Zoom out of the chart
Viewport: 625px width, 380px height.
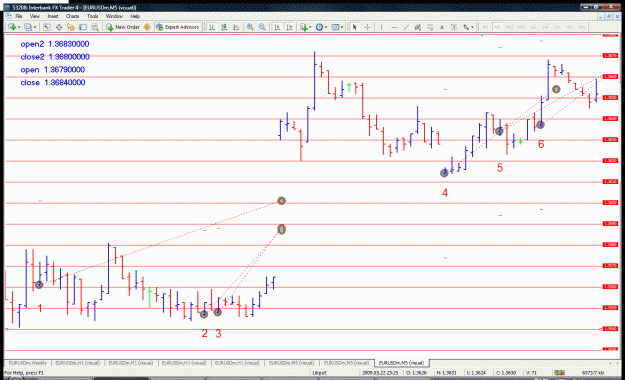tap(262, 27)
